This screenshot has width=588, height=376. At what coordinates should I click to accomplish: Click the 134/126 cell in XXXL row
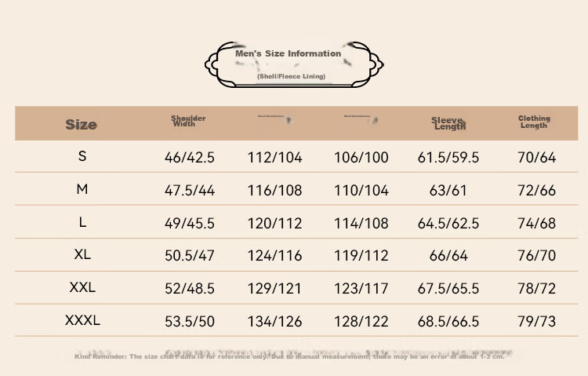(x=275, y=322)
